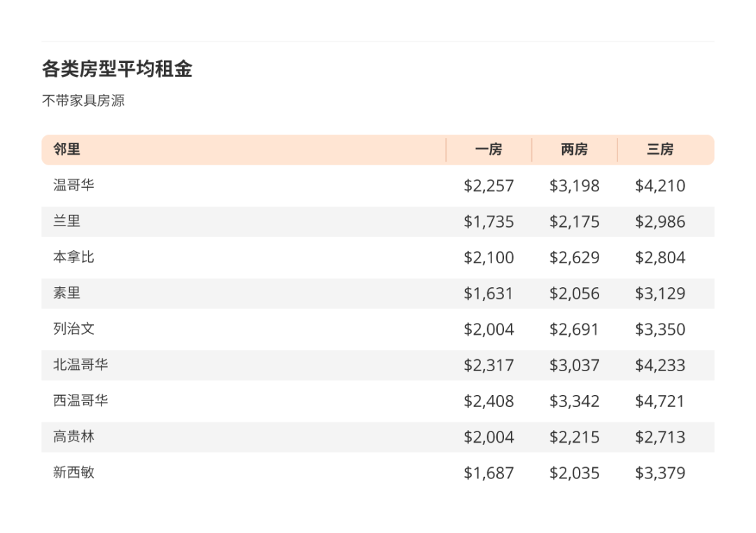The height and width of the screenshot is (533, 756).
Task: Click the 各类房型平均租金 heading
Action: click(x=117, y=69)
